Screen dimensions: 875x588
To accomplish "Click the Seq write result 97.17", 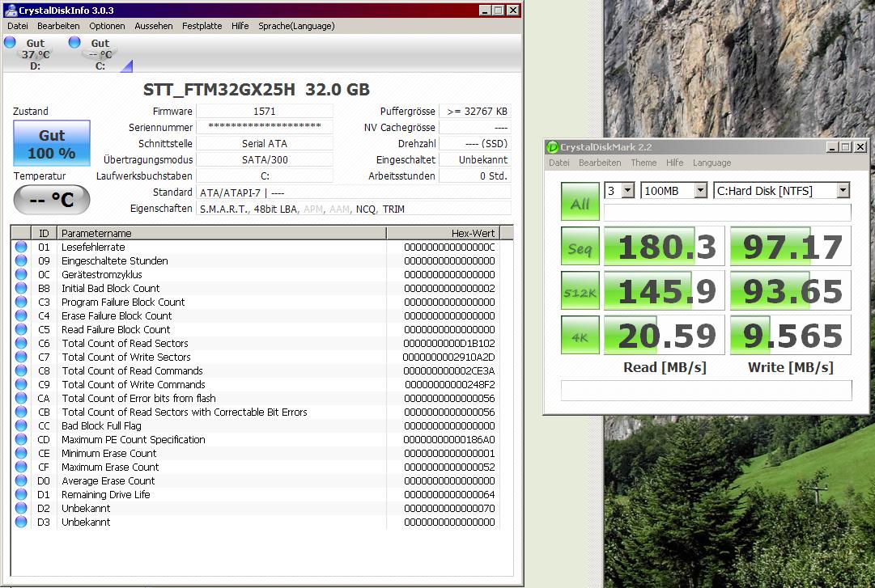I will 791,246.
